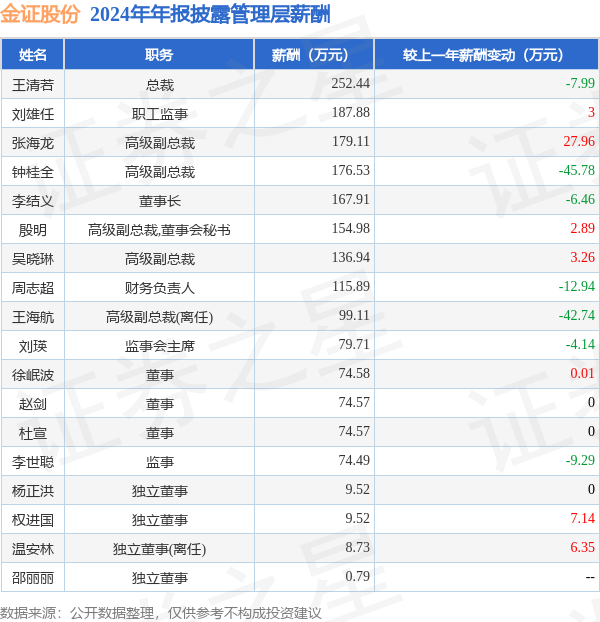600x622 pixels.
Task: Click the 姓名 column header
Action: pos(33,55)
